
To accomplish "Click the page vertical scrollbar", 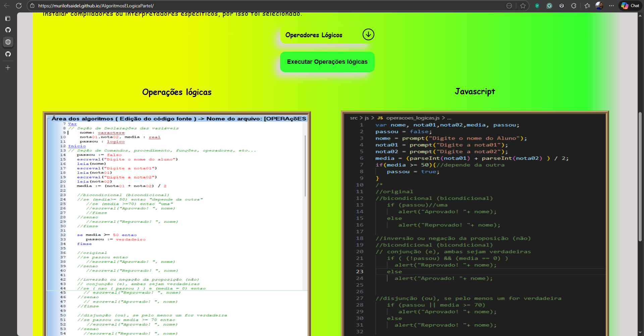I will [640, 177].
